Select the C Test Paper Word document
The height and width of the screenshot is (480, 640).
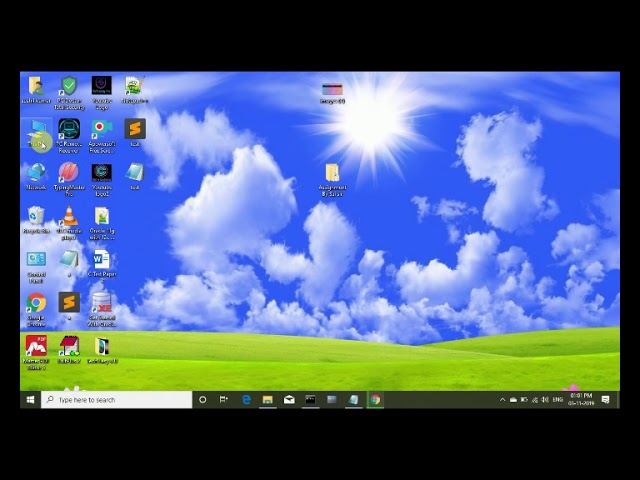(102, 266)
